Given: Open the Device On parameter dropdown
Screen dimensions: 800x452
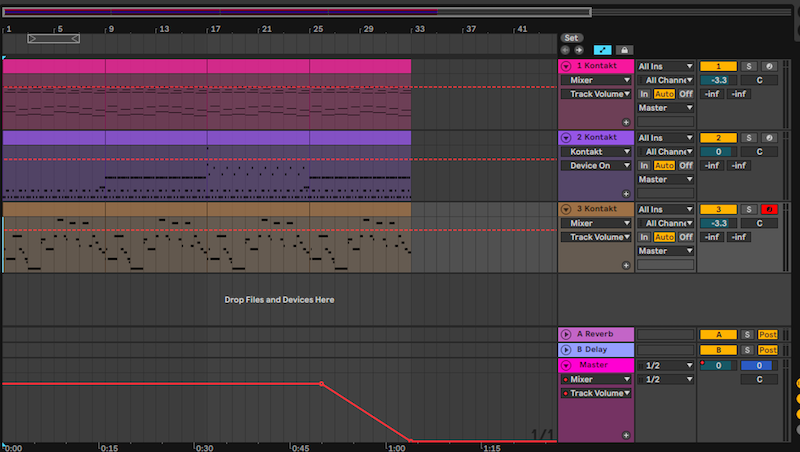Looking at the screenshot, I should point(597,166).
